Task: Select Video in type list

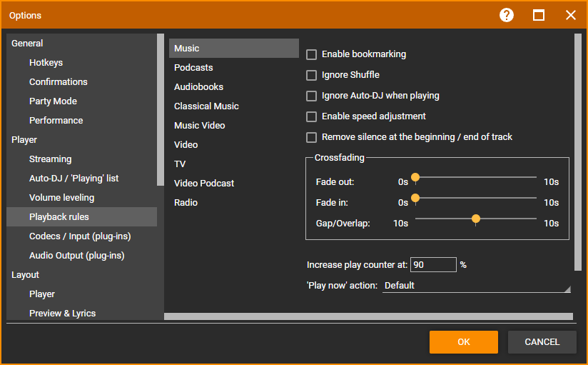Action: coord(233,144)
